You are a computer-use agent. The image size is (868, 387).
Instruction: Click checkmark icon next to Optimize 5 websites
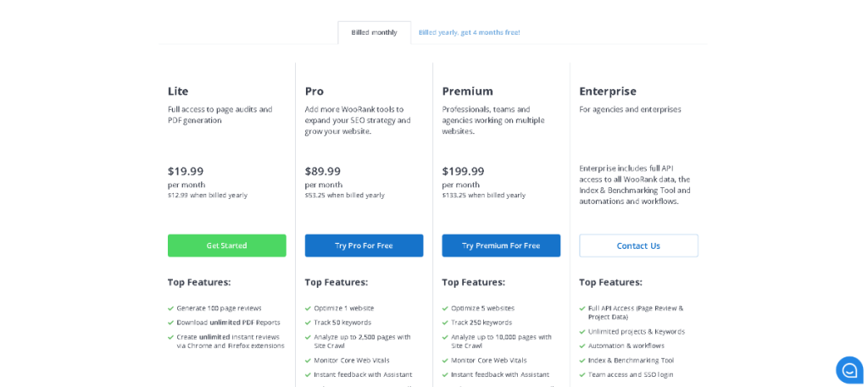coord(446,308)
